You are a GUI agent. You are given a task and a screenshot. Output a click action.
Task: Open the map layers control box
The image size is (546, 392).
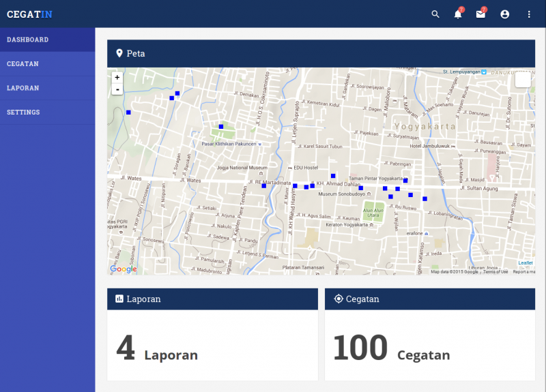coord(523,80)
